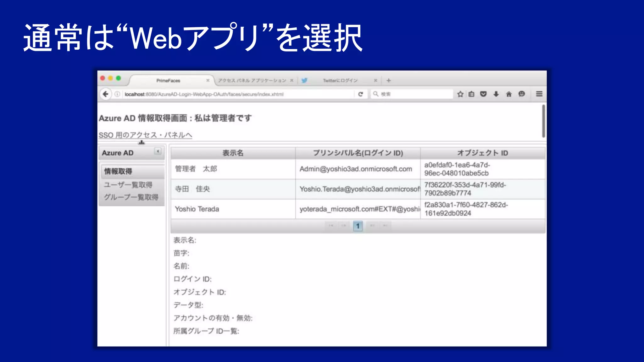Switch to the アクセス パネル アプリケーション tab
The image size is (644, 362).
(252, 80)
